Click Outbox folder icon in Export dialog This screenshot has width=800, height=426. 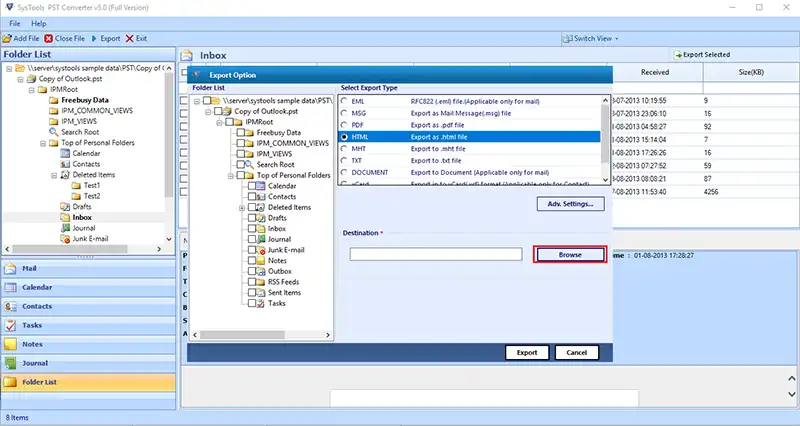pos(261,271)
